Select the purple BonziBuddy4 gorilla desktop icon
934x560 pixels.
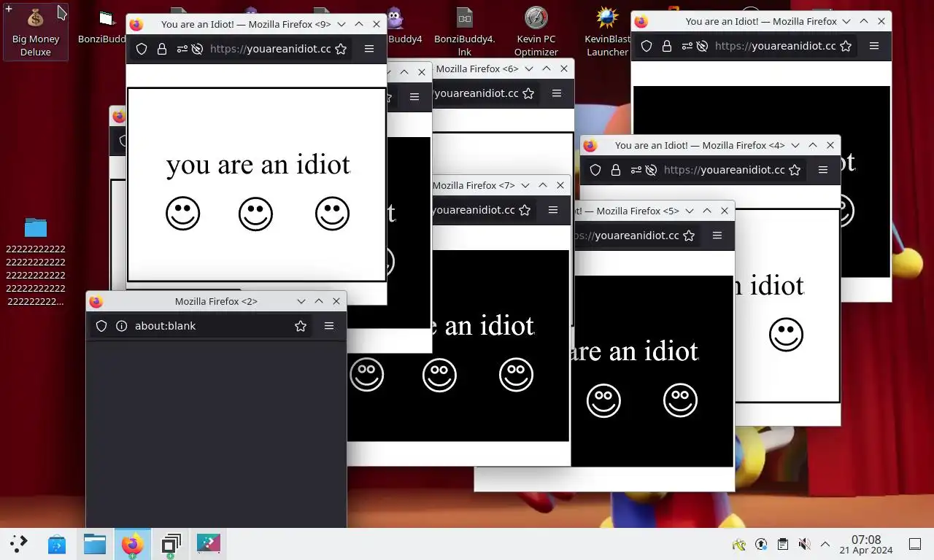click(x=395, y=26)
